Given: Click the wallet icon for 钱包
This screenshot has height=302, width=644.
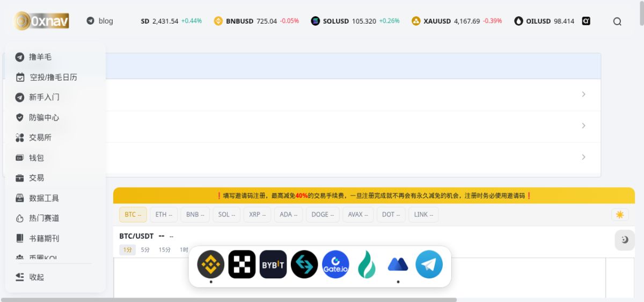Looking at the screenshot, I should 20,158.
